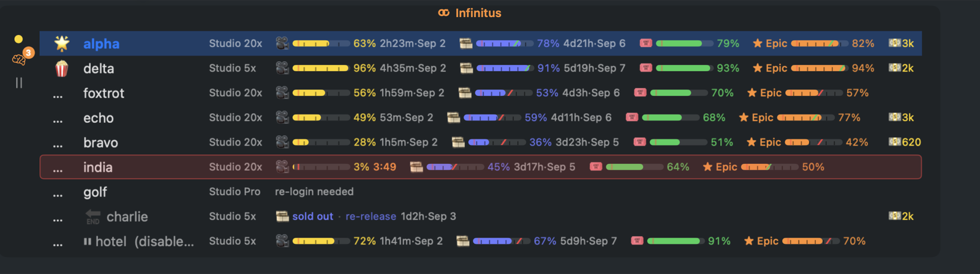Click the nearly empty 3% bar for india
980x274 pixels.
coord(321,167)
